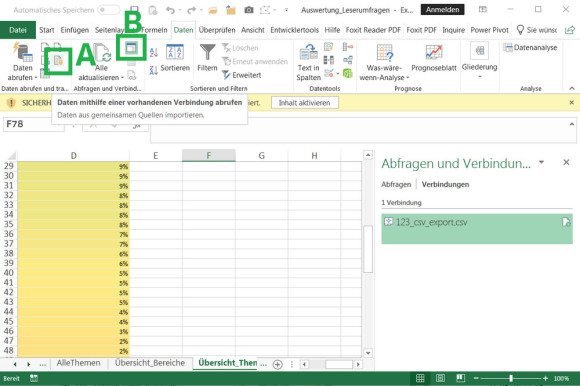
Task: Open the Übersicht_Bereiche sheet
Action: (x=150, y=363)
